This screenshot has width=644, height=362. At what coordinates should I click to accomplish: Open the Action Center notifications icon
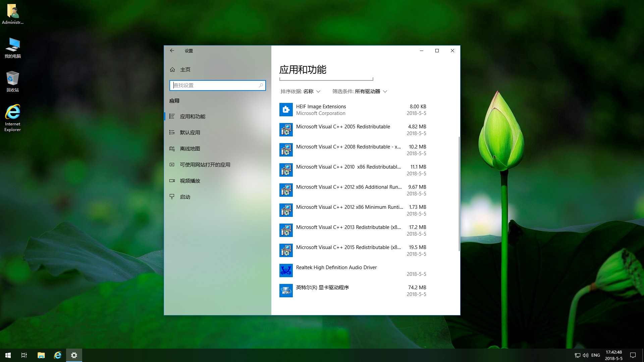(x=633, y=355)
